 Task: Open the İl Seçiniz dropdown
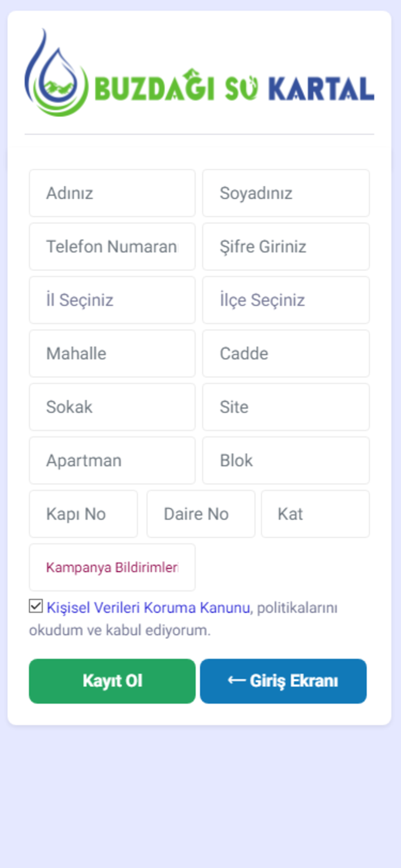112,300
